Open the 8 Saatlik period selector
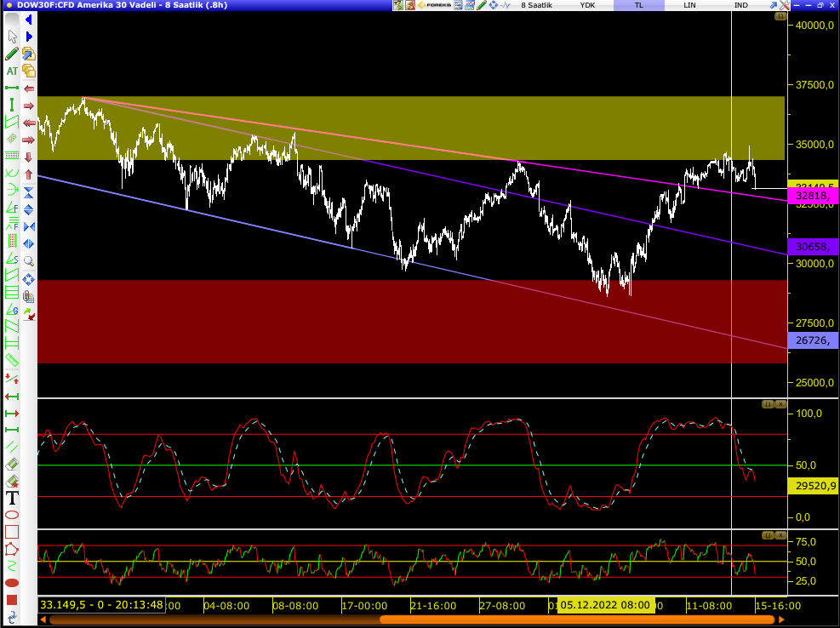 tap(536, 5)
